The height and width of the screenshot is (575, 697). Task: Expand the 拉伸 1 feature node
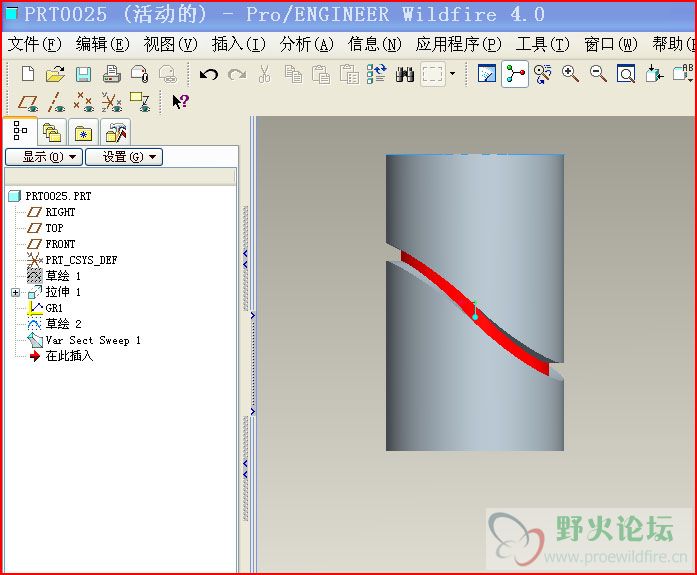coord(16,292)
